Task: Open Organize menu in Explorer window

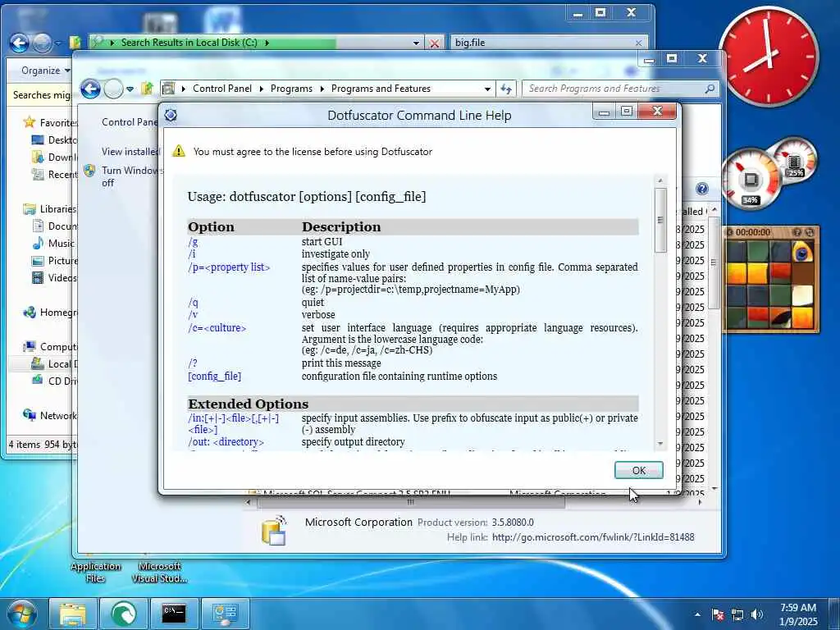Action: tap(45, 71)
